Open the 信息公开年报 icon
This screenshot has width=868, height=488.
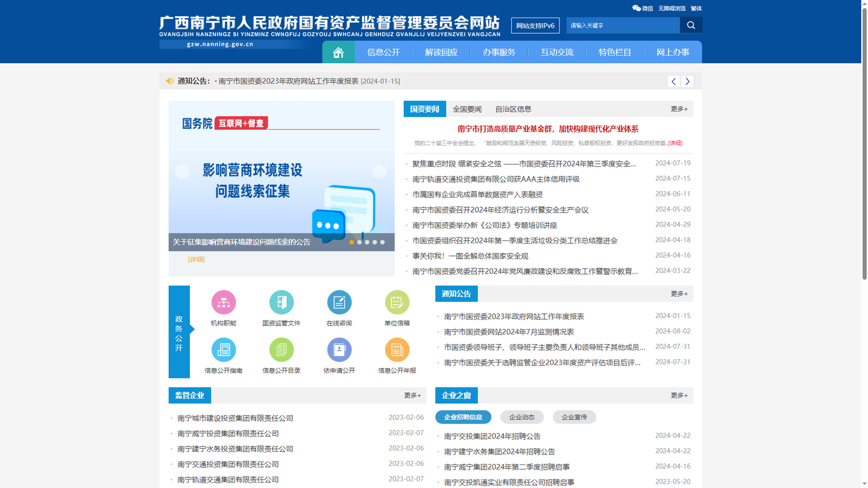(x=397, y=350)
